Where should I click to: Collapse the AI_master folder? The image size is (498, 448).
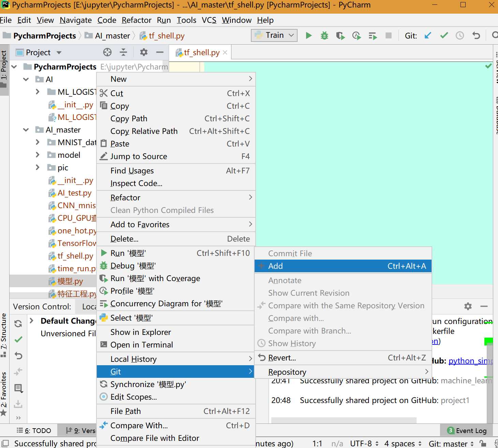pos(26,130)
